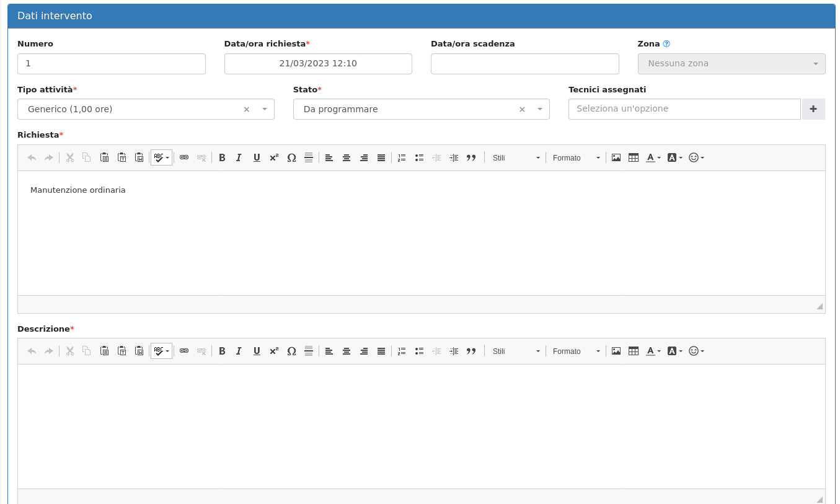
Task: Insert table in the Richiesta editor
Action: click(634, 158)
